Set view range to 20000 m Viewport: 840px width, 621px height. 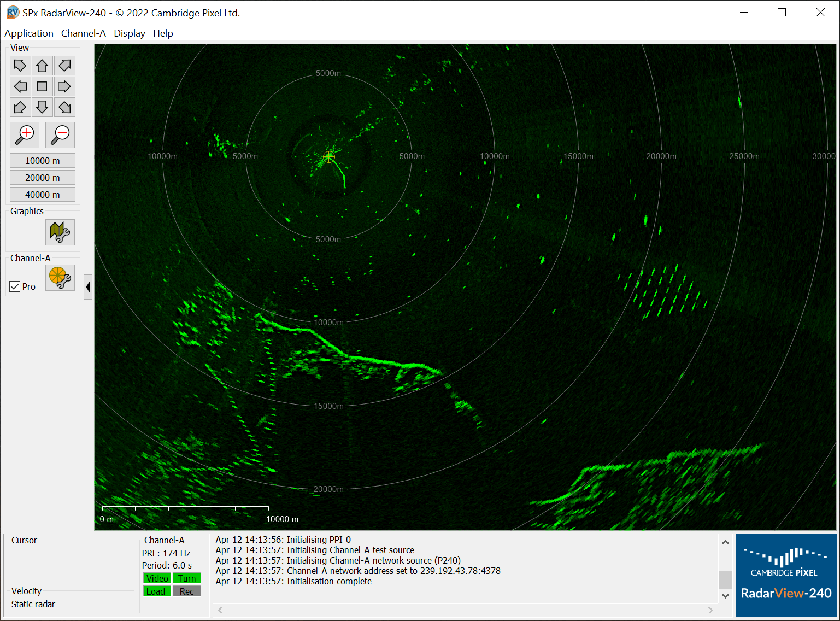point(43,178)
